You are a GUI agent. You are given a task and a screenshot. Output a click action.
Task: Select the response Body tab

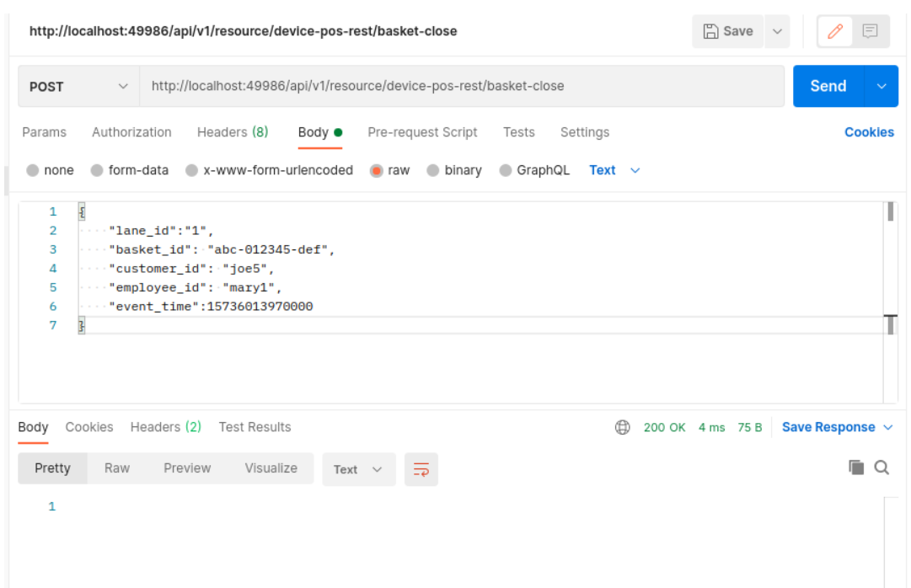(x=33, y=428)
